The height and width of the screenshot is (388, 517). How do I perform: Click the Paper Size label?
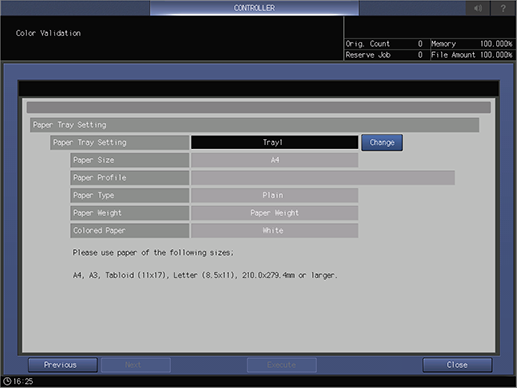point(130,160)
